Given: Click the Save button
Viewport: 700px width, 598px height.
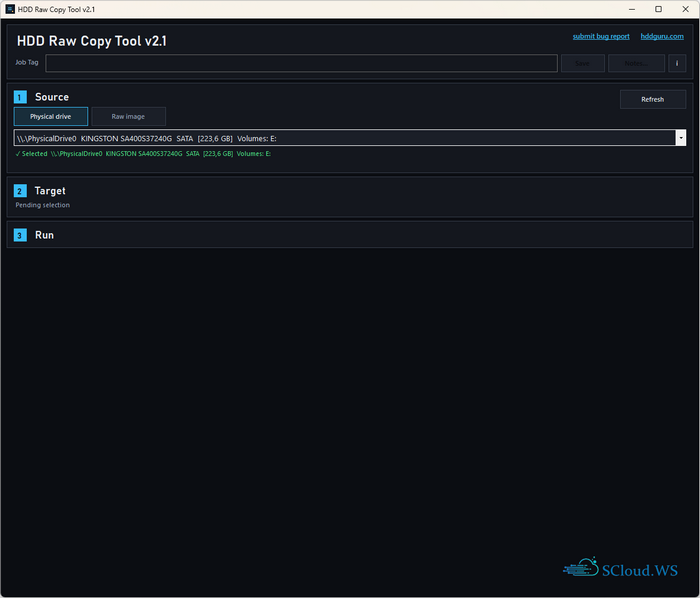Looking at the screenshot, I should tap(582, 63).
